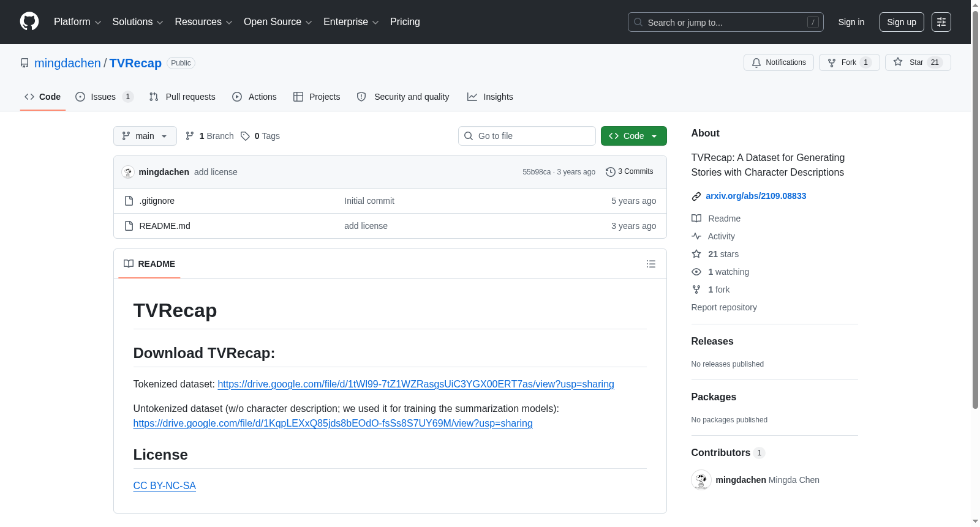Click the graph icon for Insights tab
Image resolution: width=980 pixels, height=527 pixels.
coord(472,97)
